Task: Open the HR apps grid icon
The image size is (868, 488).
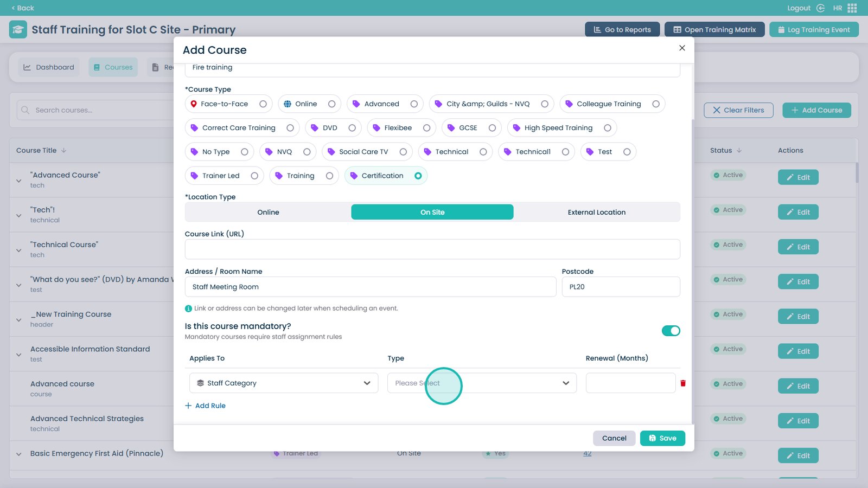Action: (852, 8)
